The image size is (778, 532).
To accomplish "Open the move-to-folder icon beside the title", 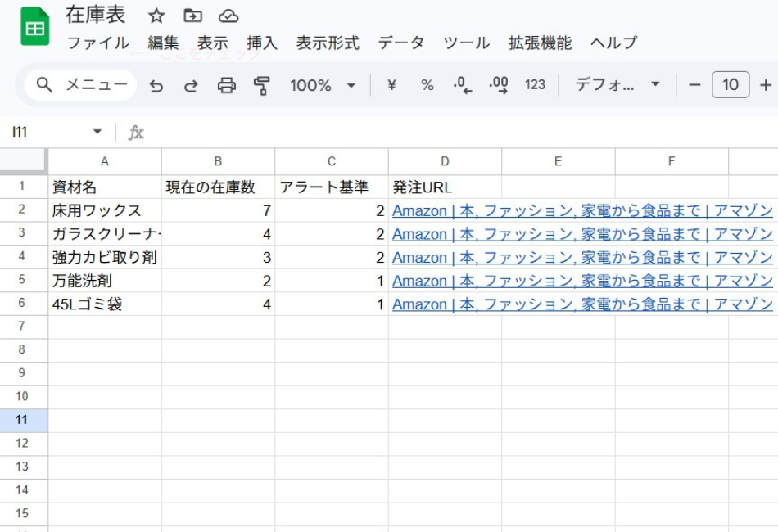I will click(x=192, y=15).
